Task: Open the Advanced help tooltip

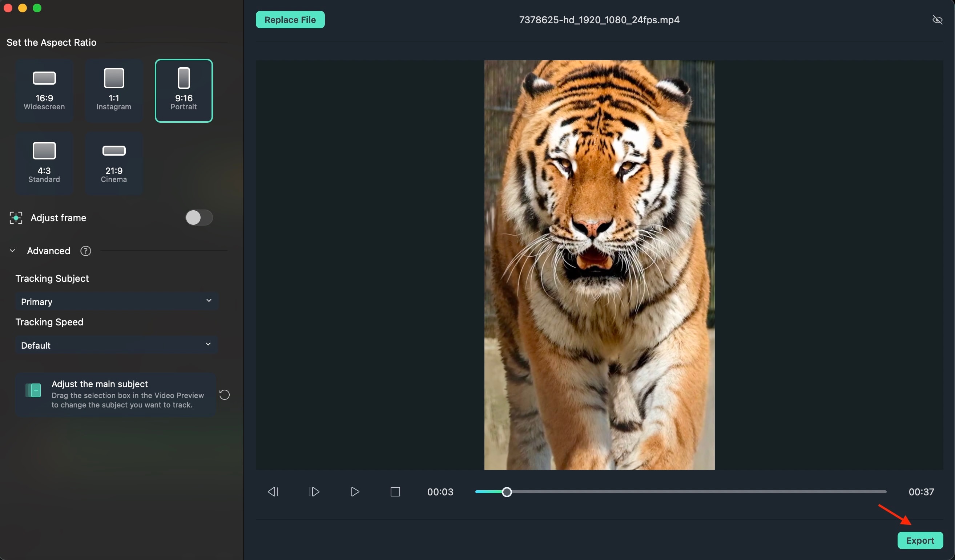Action: 86,251
